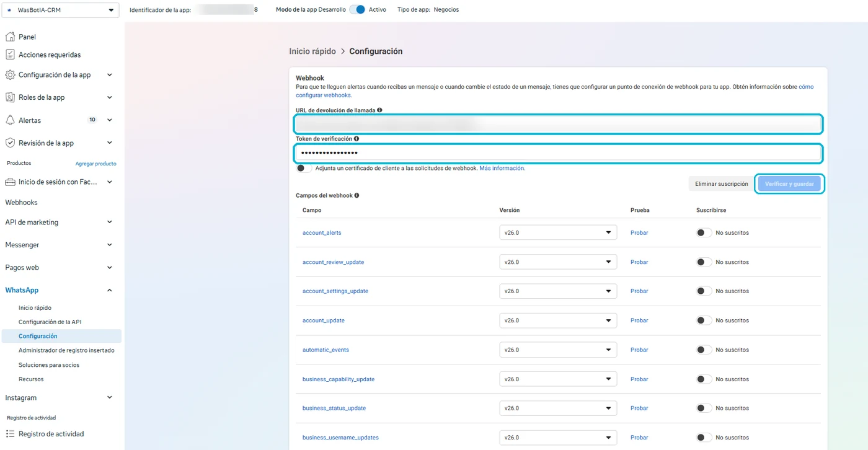
Task: Expand the Instagram sidebar section
Action: 110,397
